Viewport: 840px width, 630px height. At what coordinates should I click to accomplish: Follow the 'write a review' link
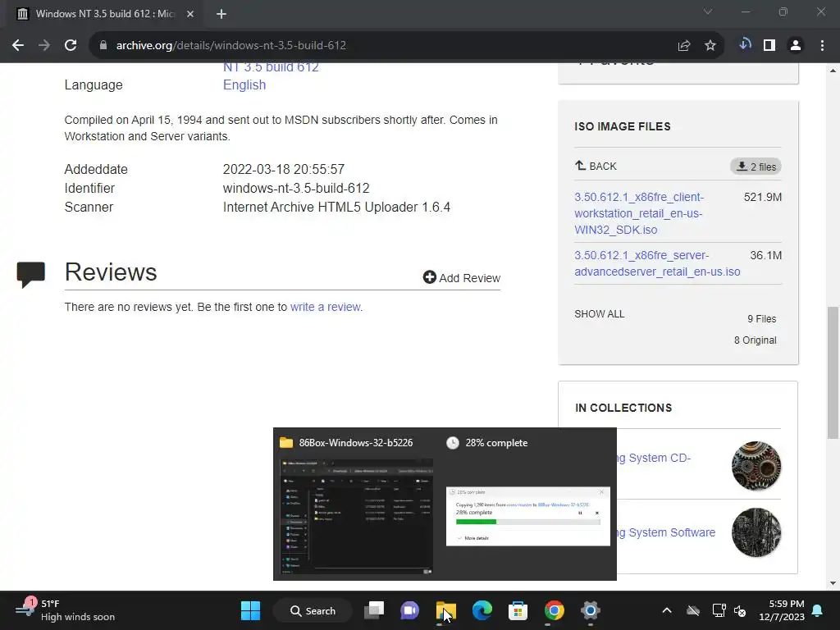[325, 307]
